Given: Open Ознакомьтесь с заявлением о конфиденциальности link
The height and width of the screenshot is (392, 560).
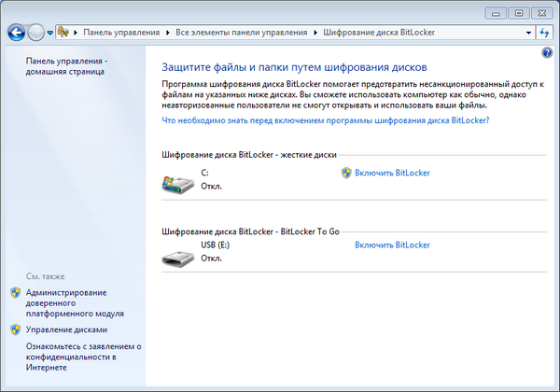Looking at the screenshot, I should 84,357.
